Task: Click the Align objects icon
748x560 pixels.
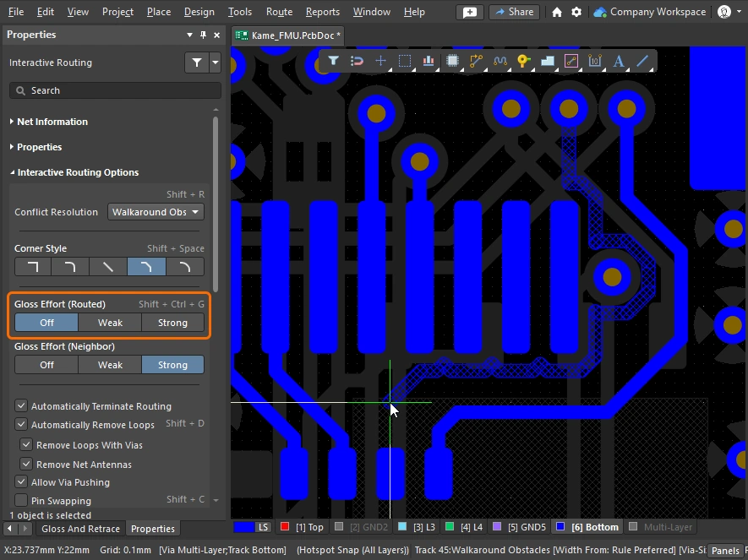Action: pos(429,61)
